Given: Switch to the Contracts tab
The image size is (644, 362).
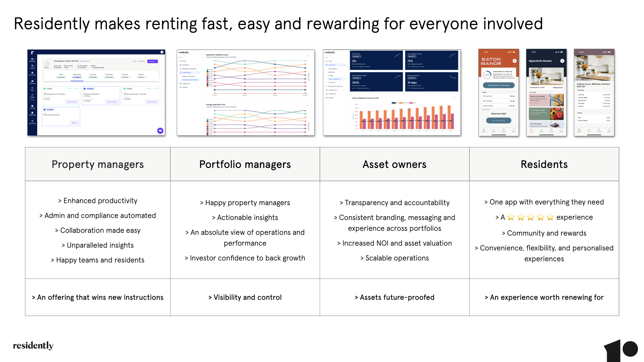Looking at the screenshot, I should tap(125, 76).
